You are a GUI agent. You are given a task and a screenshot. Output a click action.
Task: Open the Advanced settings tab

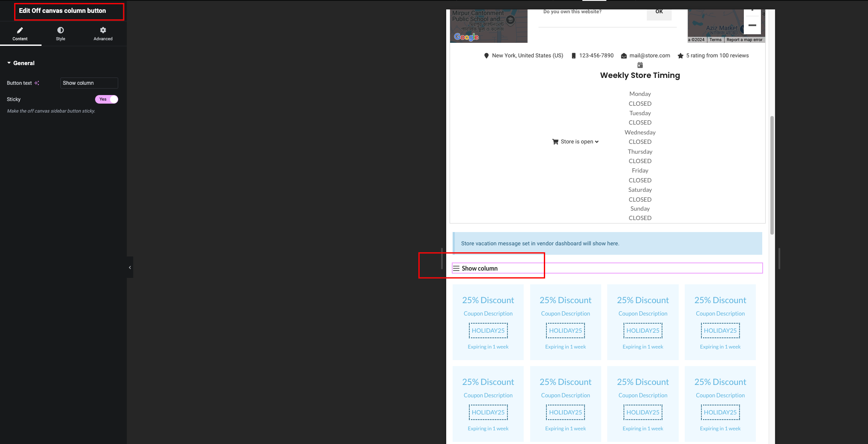pos(103,34)
